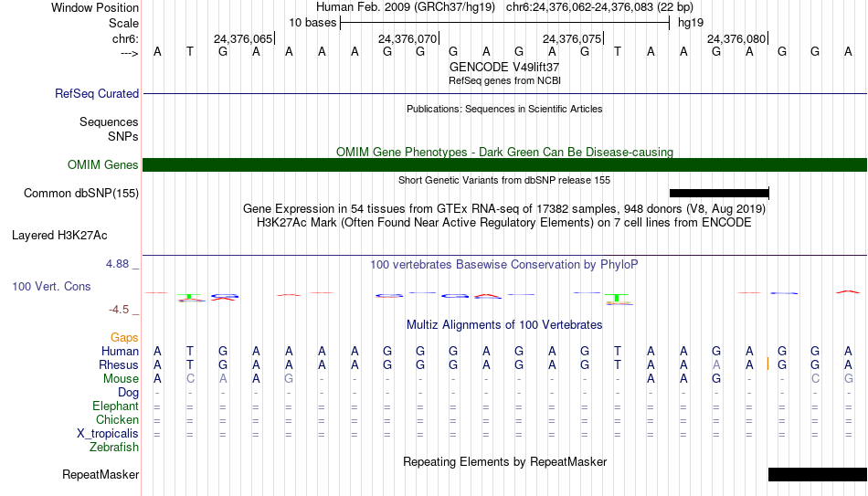Click the Sequences label on the left
868x496 pixels.
coord(109,121)
